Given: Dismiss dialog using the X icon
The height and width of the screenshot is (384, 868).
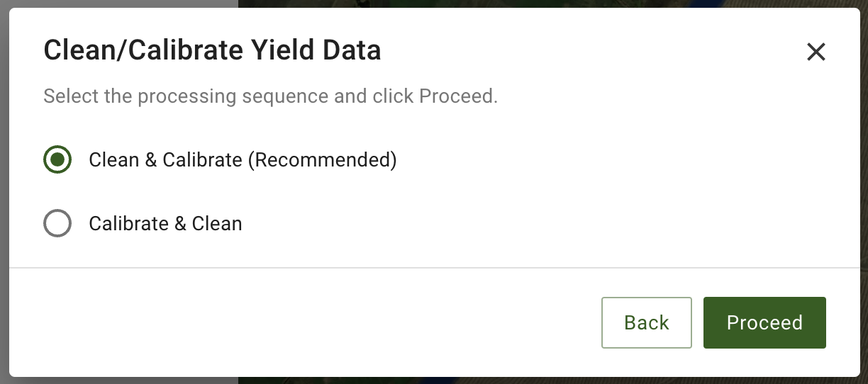Looking at the screenshot, I should tap(816, 52).
